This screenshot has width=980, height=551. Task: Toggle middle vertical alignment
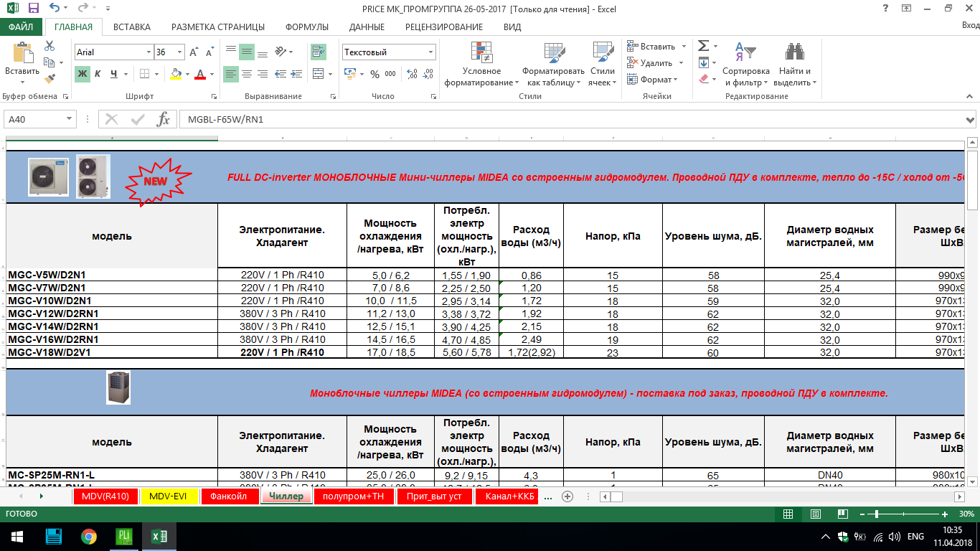pos(247,52)
